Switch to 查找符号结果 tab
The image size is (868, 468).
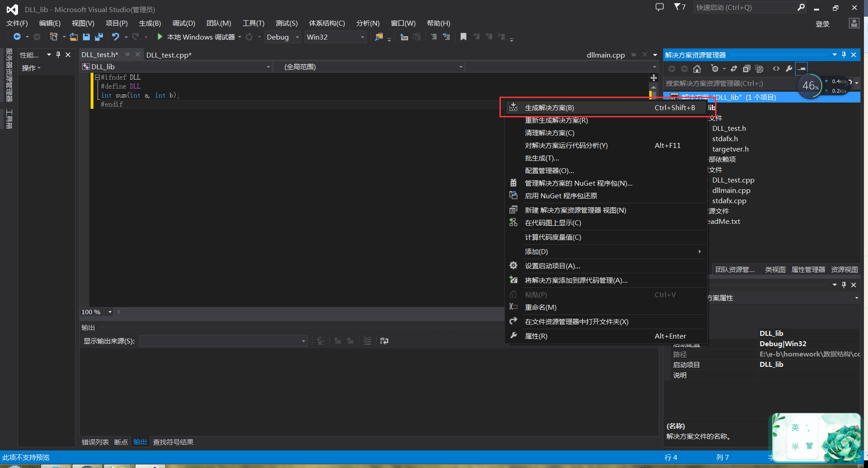pos(173,442)
